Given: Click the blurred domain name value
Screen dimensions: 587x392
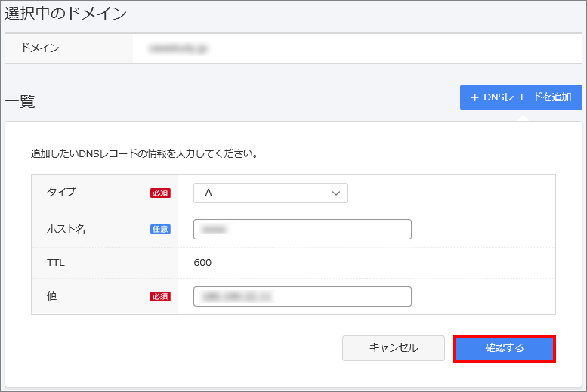Looking at the screenshot, I should (x=178, y=48).
